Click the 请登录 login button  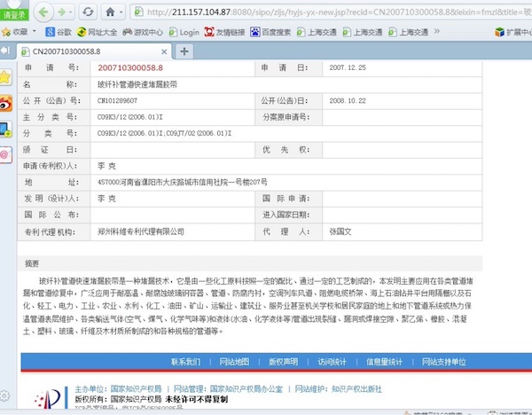tap(15, 13)
